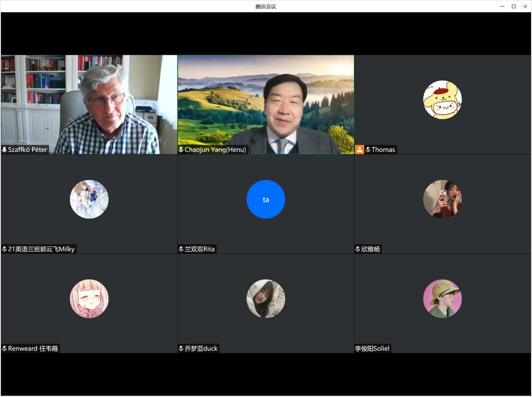Click the name label "Chaojun Yang(Henu)"

click(x=215, y=150)
